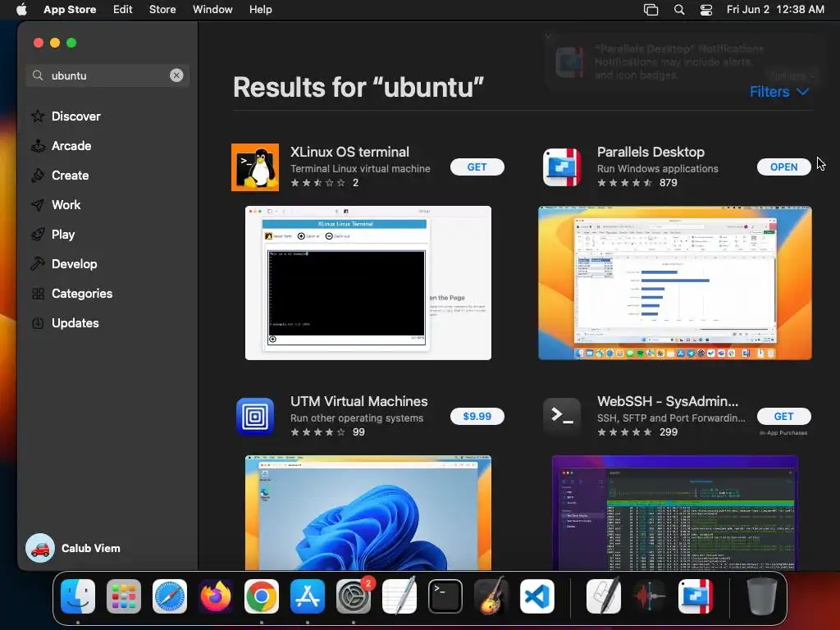Click the XLinux OS terminal penguin icon
Screen dimensions: 840x630
tap(255, 167)
